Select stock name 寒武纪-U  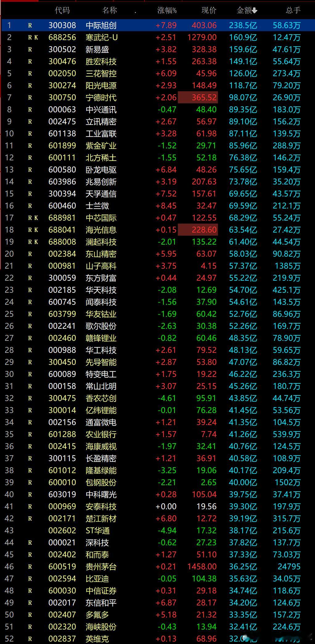point(102,37)
